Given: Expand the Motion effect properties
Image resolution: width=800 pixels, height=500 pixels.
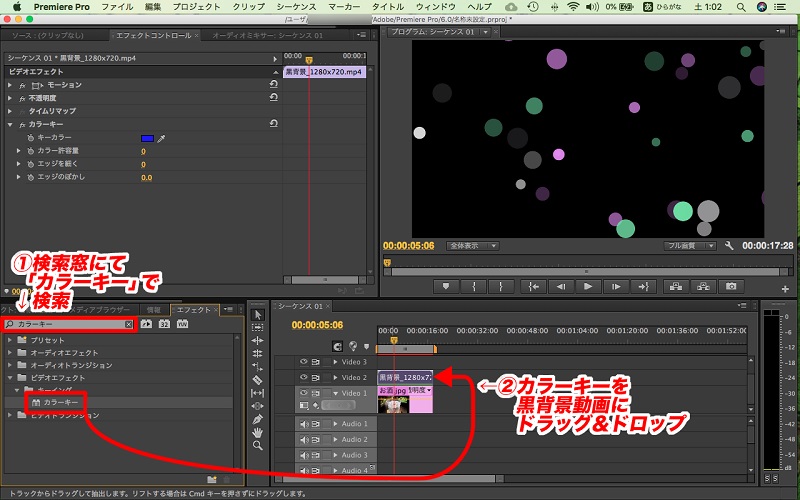Looking at the screenshot, I should 10,85.
